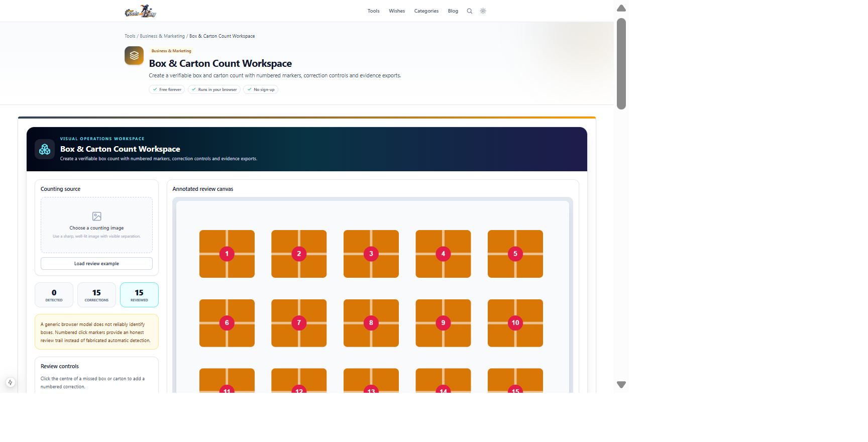Viewport: 868px width, 442px height.
Task: Click the Review controls heading
Action: 60,367
